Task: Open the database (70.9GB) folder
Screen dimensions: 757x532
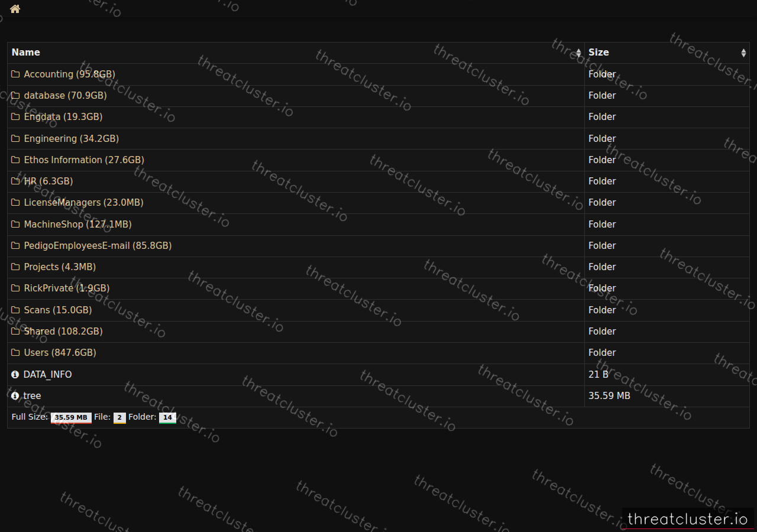Action: [x=65, y=95]
